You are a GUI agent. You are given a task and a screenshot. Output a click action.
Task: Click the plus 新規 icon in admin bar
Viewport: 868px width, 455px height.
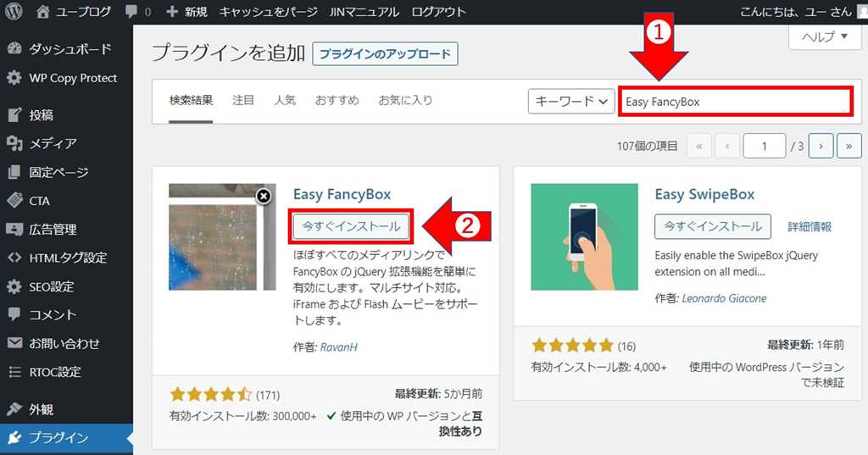(171, 12)
